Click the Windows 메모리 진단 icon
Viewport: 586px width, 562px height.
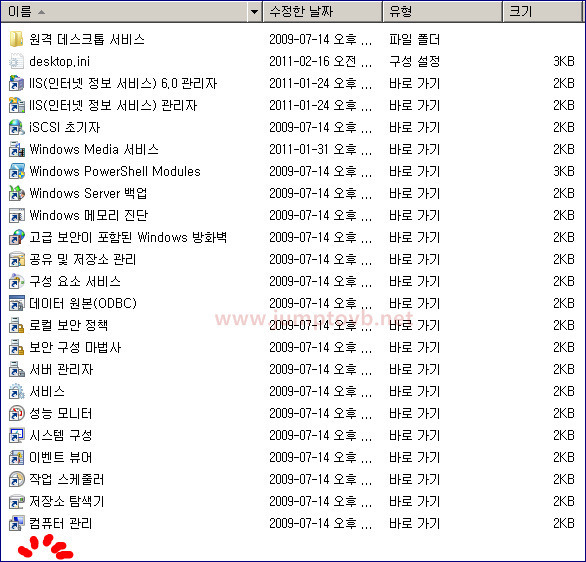tap(16, 216)
